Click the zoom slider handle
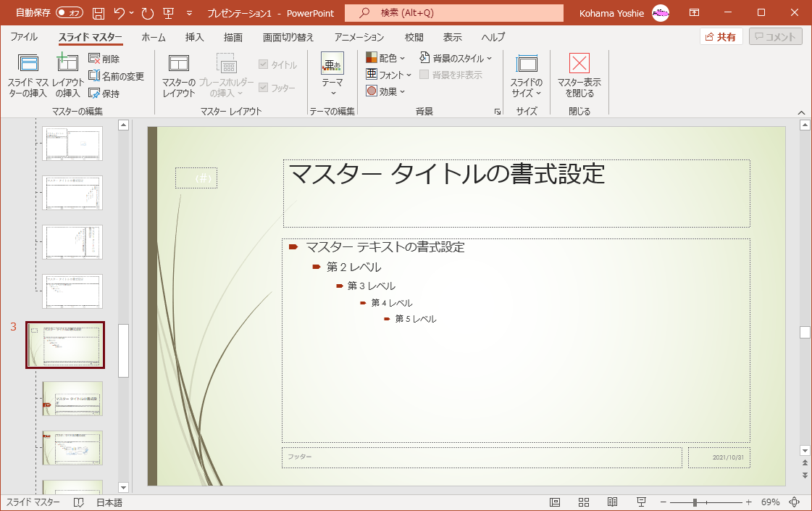Screen dimensions: 812x511 click(695, 502)
